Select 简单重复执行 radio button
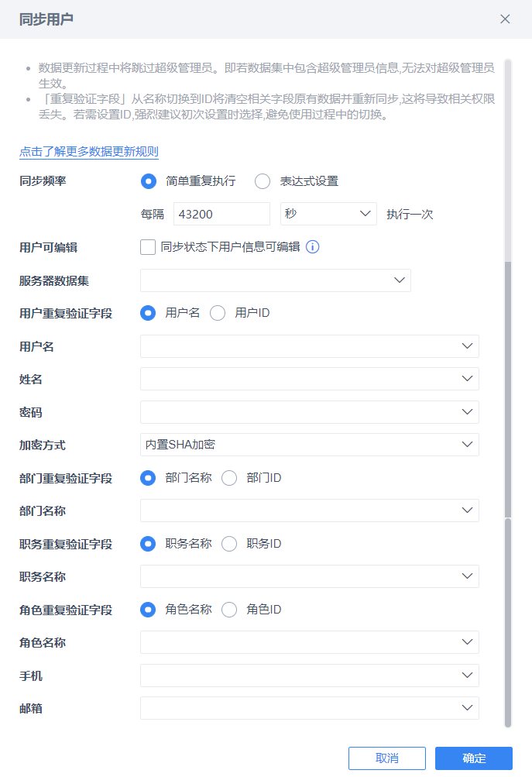Screen dimensions: 532x777 pos(149,181)
